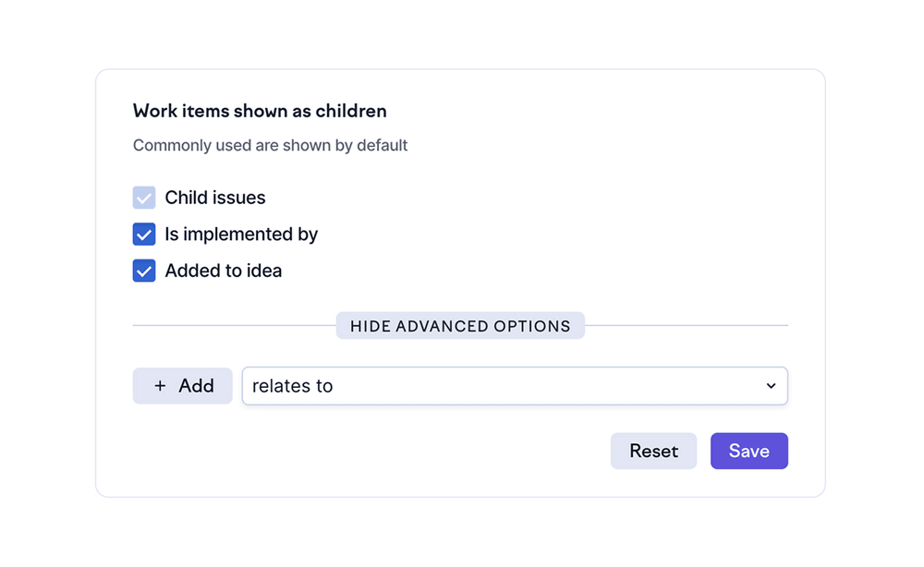Viewport: 924px width, 567px height.
Task: Click the Work items shown as children heading
Action: click(260, 111)
